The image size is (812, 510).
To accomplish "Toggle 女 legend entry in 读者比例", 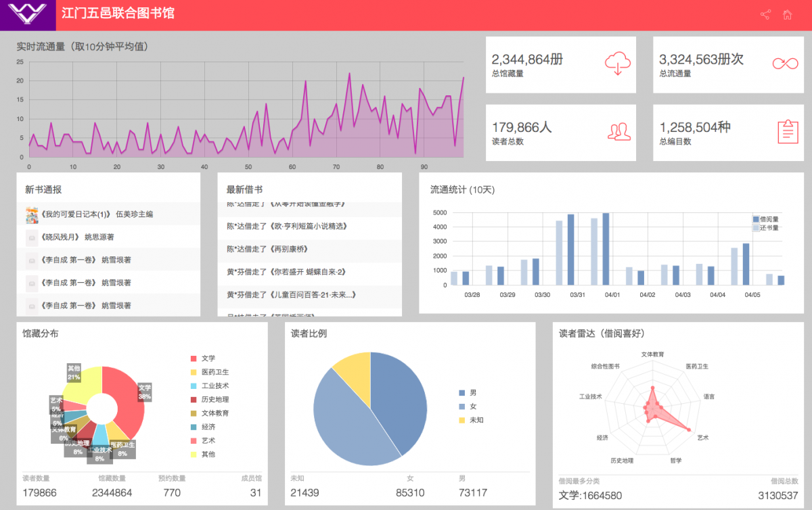I will click(x=468, y=407).
